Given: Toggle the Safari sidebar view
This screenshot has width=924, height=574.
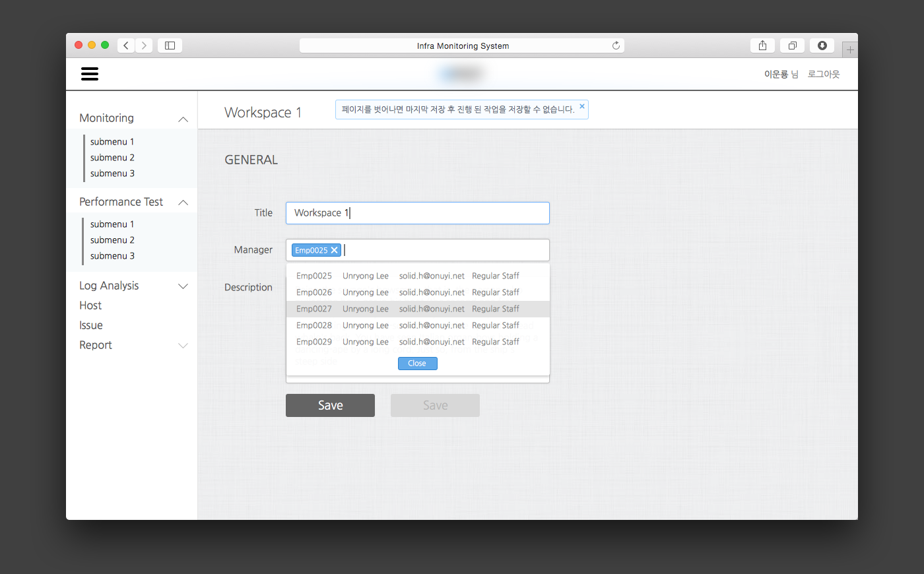Looking at the screenshot, I should tap(170, 46).
